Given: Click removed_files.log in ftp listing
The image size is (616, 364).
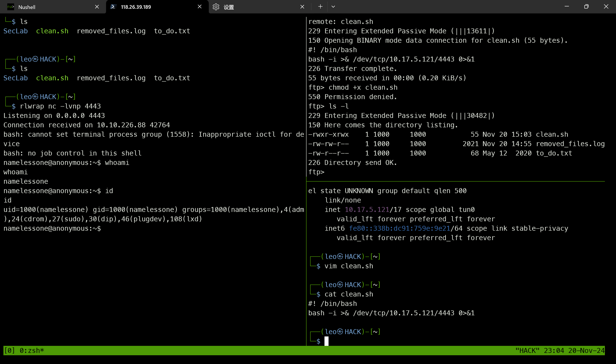Looking at the screenshot, I should pos(570,144).
